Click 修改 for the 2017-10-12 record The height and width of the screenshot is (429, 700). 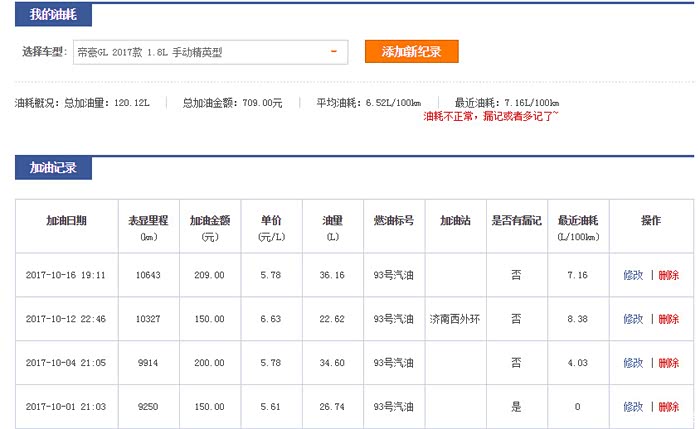click(632, 319)
